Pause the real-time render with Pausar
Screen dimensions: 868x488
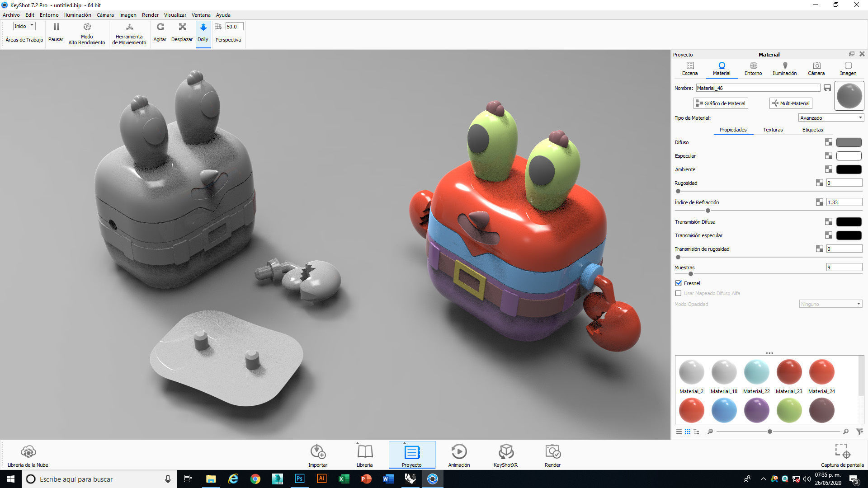(56, 33)
